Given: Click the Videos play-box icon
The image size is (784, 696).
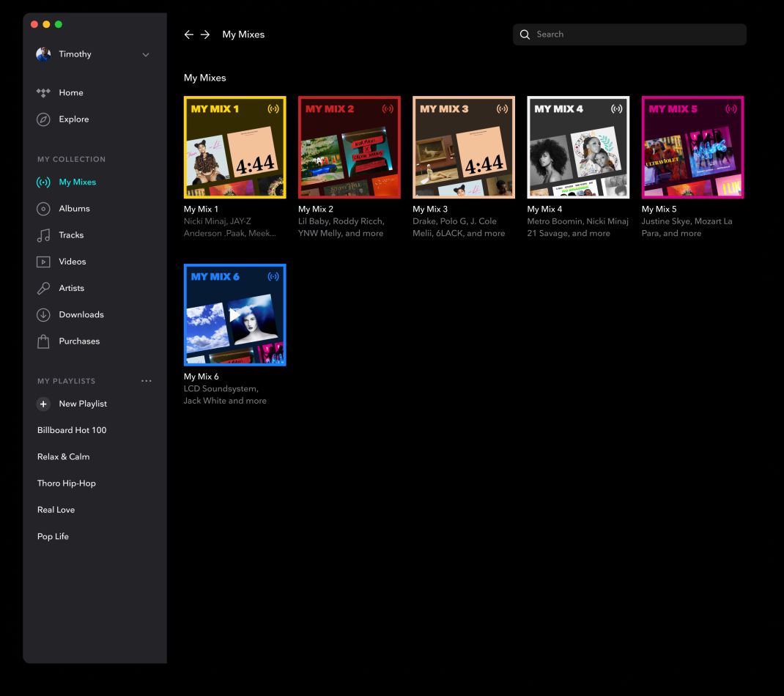Looking at the screenshot, I should tap(43, 262).
